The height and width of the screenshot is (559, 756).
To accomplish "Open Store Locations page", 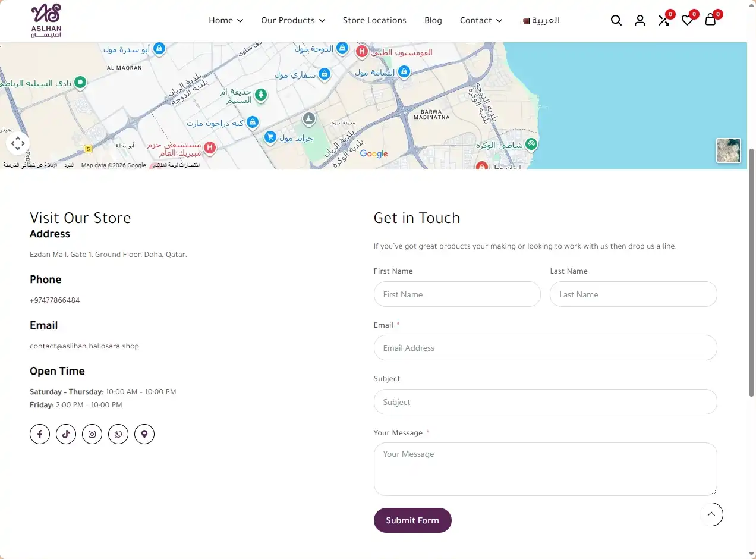I will (374, 20).
